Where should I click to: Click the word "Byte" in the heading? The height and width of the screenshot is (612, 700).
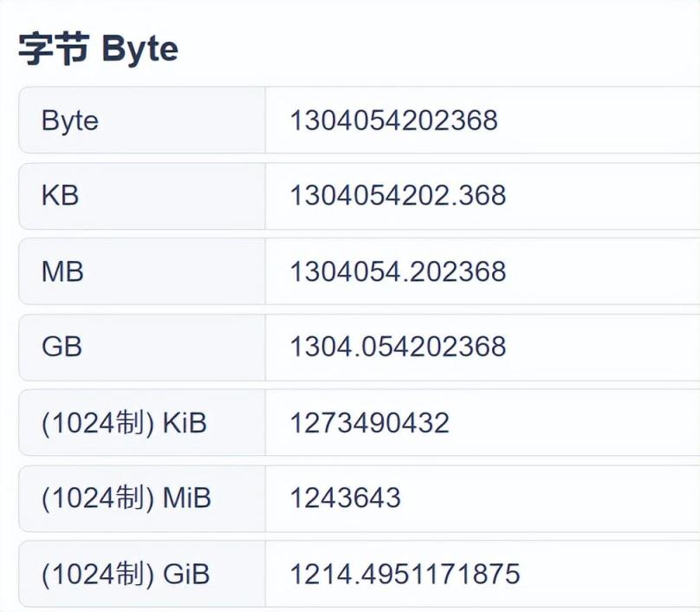[x=139, y=49]
